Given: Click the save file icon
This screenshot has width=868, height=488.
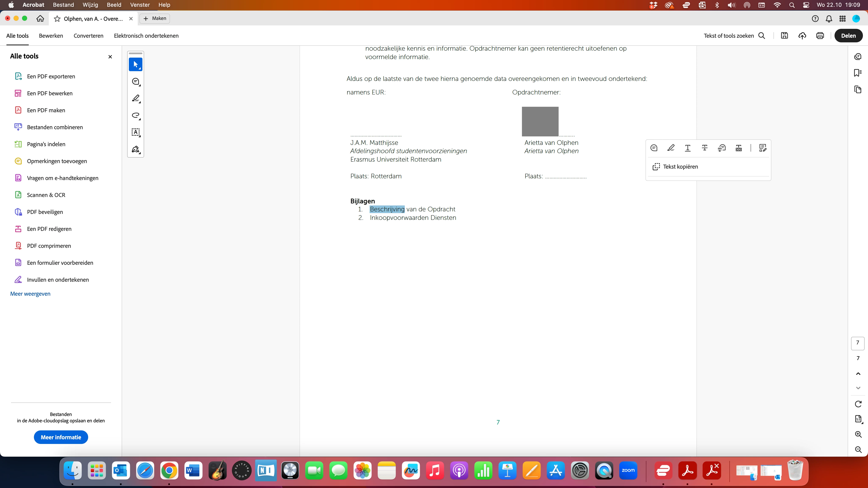Looking at the screenshot, I should point(785,36).
